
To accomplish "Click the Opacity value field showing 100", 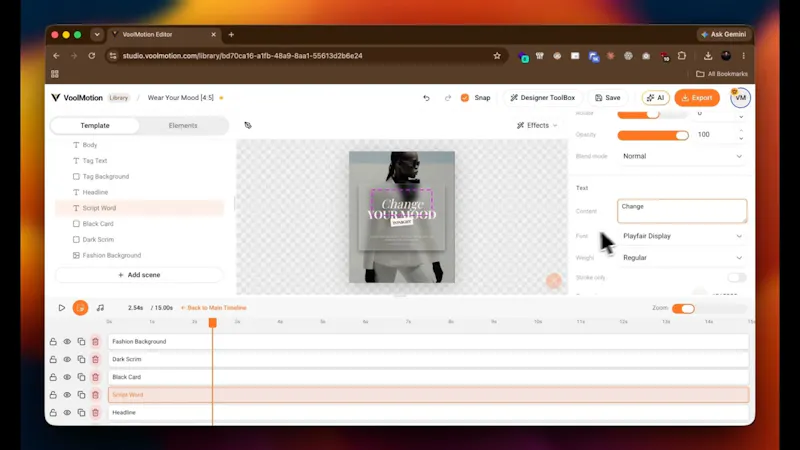I will coord(715,135).
